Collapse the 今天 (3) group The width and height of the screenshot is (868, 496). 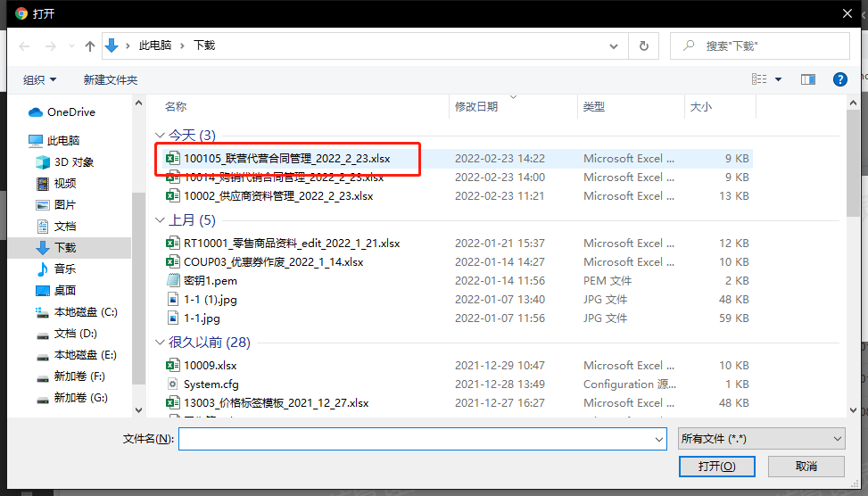coord(161,135)
